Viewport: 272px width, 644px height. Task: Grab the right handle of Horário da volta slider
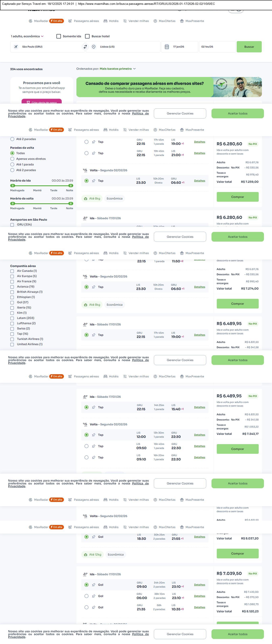tap(71, 204)
